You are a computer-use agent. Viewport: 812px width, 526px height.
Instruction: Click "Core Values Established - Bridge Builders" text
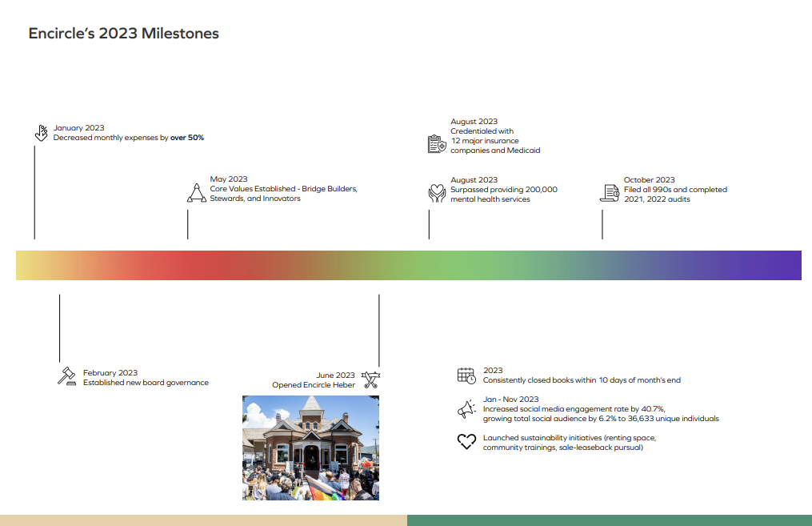point(284,189)
